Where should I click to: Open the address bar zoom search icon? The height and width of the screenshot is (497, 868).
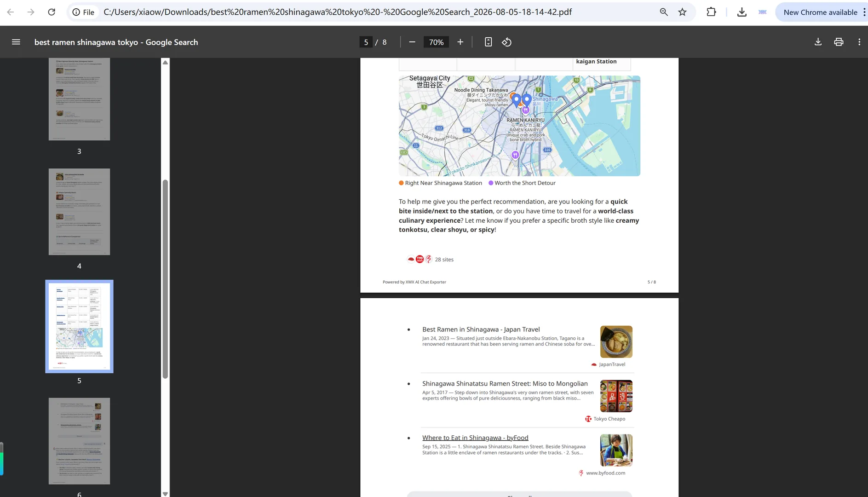[x=663, y=12]
